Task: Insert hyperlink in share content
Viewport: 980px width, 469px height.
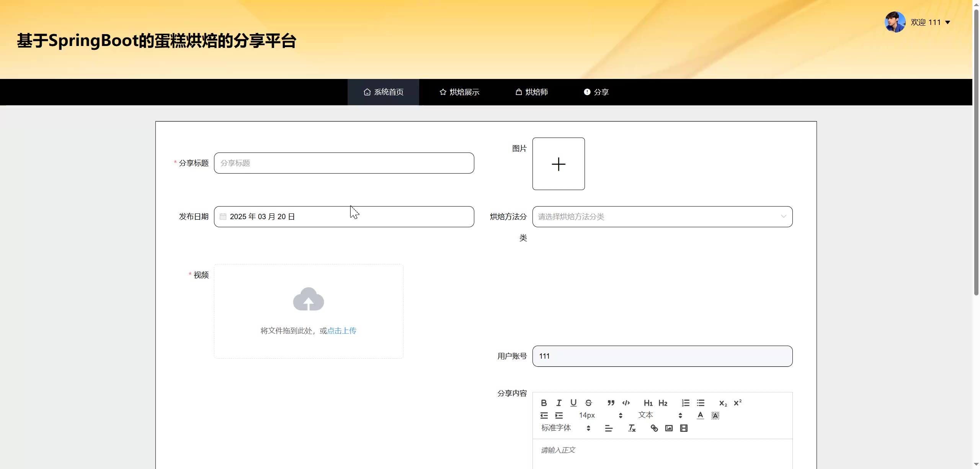Action: 654,428
